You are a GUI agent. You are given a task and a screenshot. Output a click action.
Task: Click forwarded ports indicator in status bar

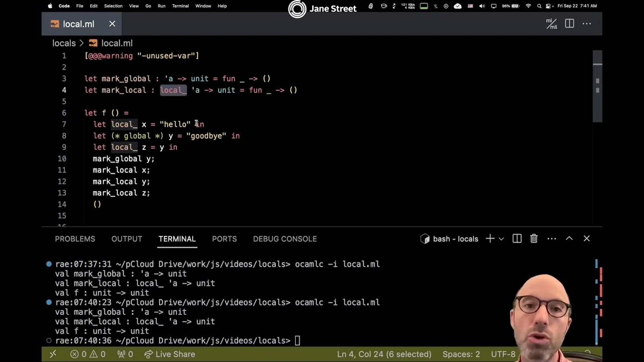click(125, 354)
